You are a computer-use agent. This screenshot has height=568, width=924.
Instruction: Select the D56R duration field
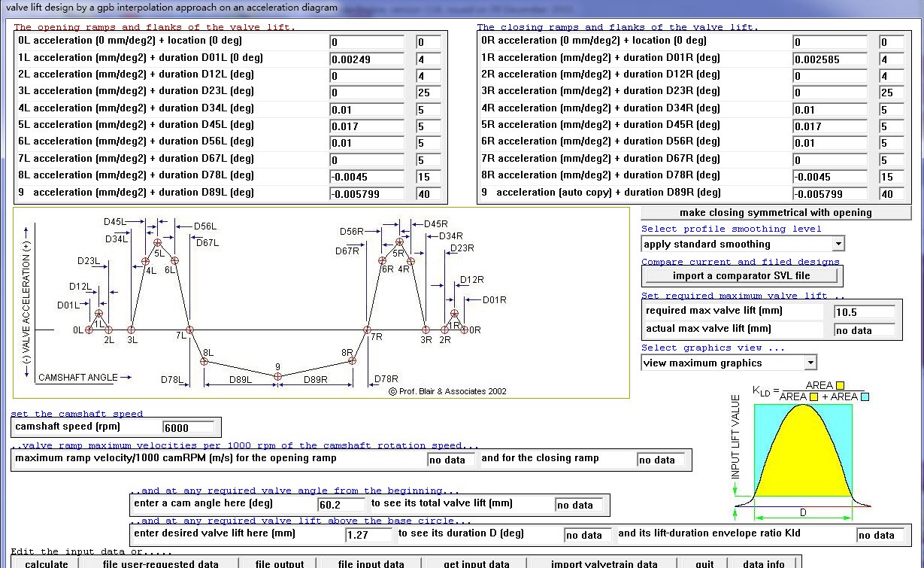[892, 143]
